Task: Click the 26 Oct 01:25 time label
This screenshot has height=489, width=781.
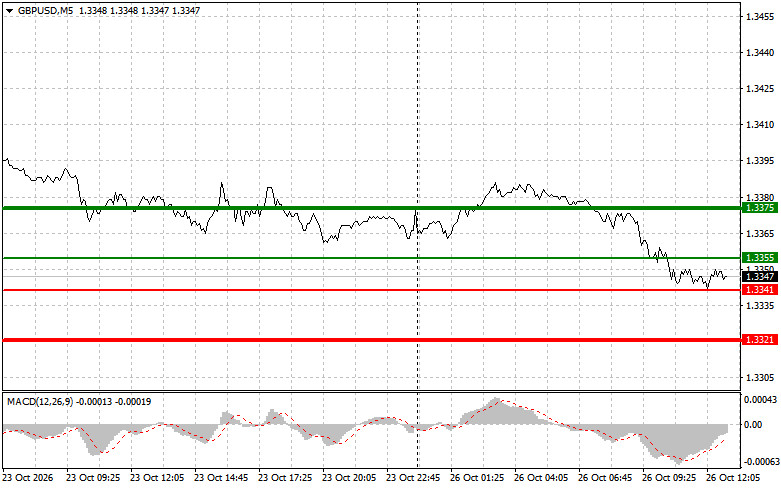Action: coord(477,478)
